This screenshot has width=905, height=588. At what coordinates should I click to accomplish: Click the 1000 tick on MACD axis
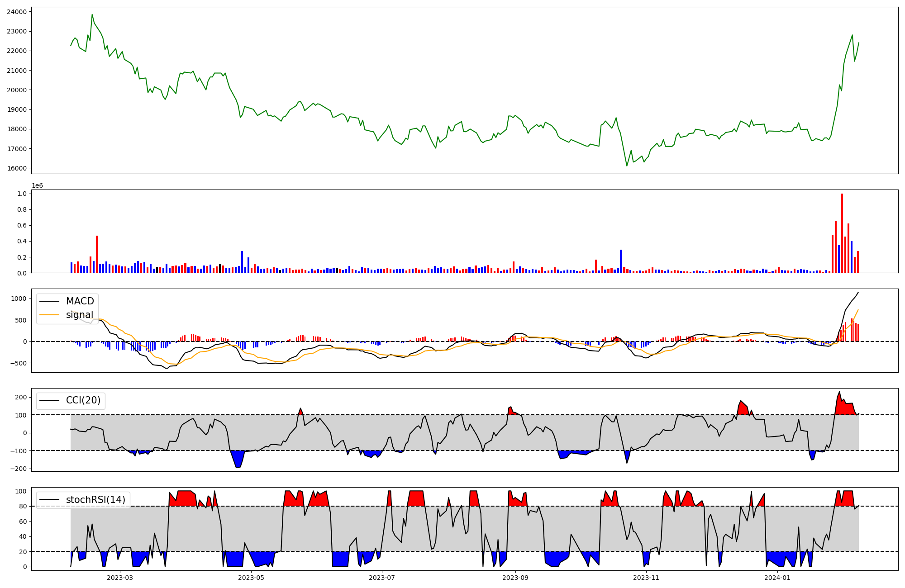coord(19,299)
